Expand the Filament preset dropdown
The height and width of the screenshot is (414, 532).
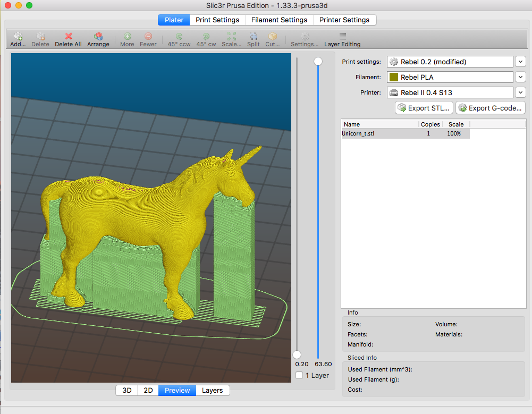(x=520, y=77)
